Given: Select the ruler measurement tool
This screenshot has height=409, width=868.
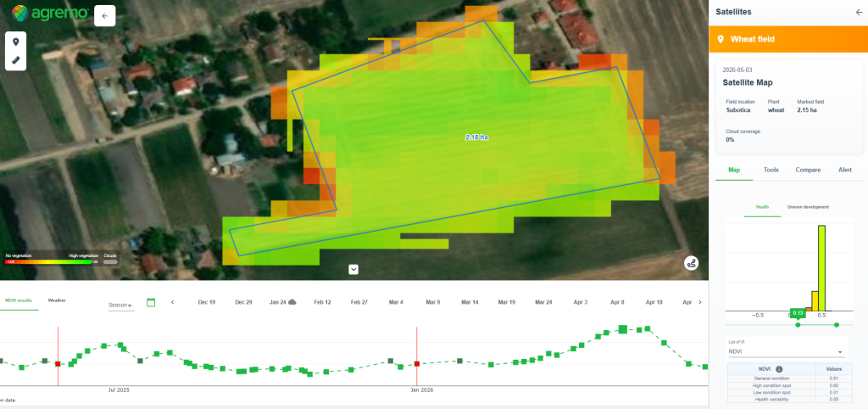Looking at the screenshot, I should [15, 60].
